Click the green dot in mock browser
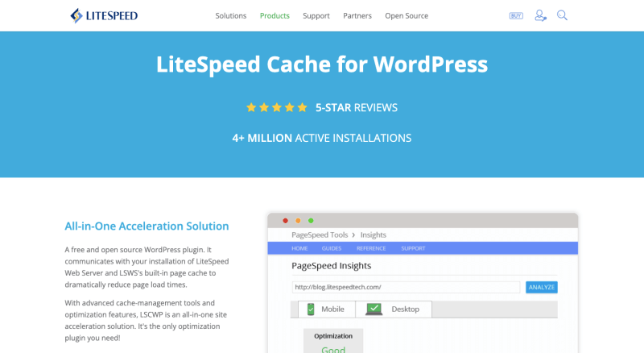This screenshot has width=644, height=353. pyautogui.click(x=311, y=221)
